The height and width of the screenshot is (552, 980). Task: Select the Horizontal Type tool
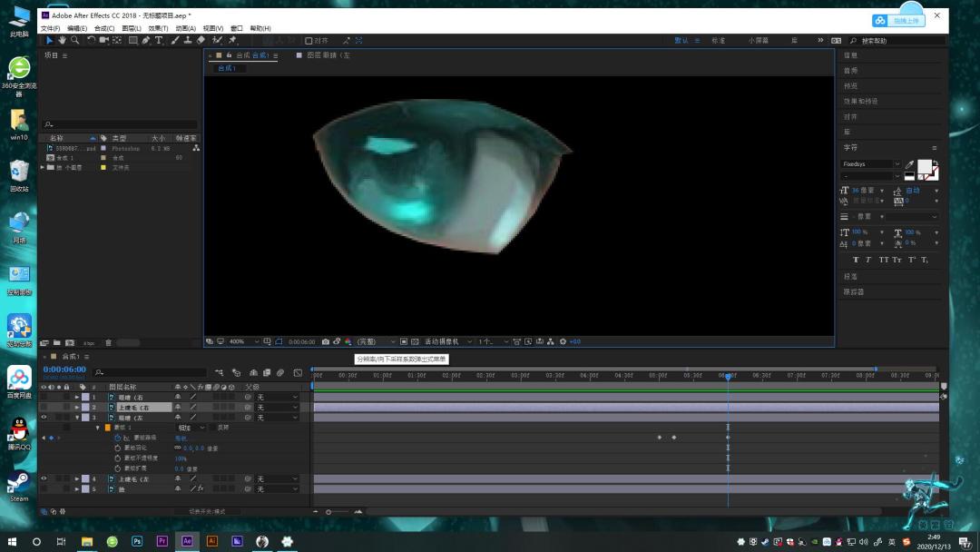click(159, 40)
